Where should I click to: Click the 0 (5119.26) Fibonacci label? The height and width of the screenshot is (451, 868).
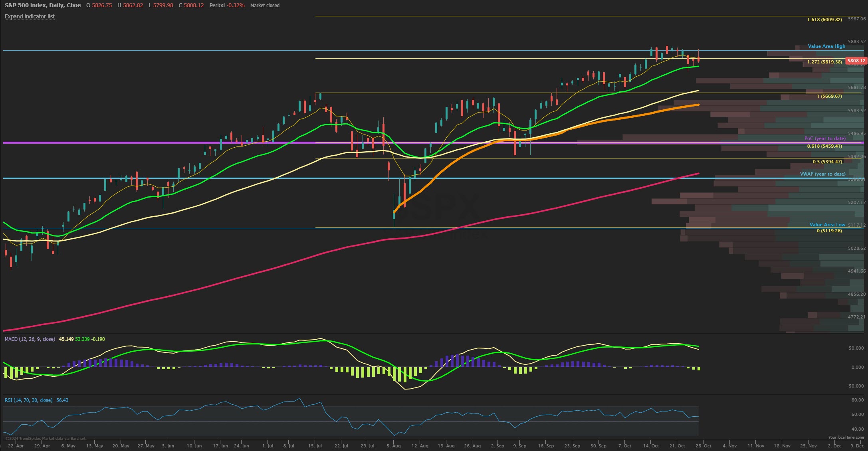(x=829, y=231)
